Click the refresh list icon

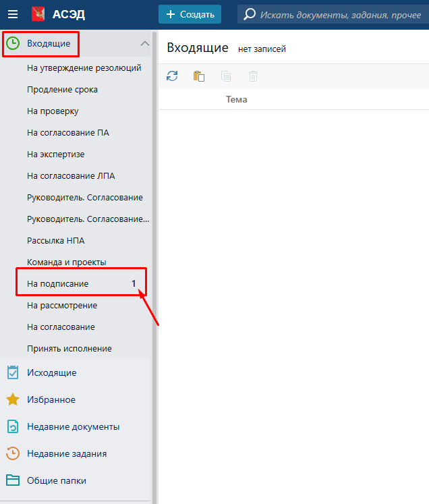[173, 76]
